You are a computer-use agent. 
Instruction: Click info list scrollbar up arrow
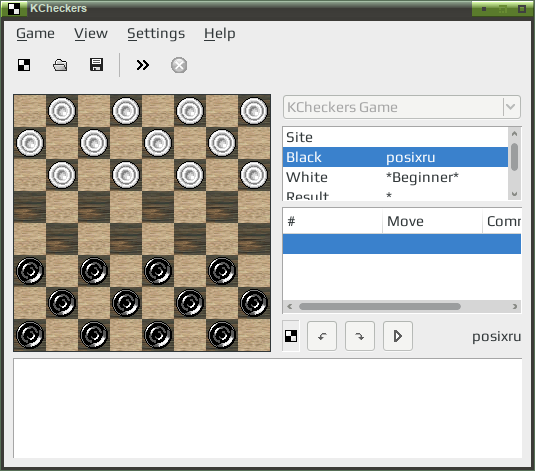coord(515,133)
